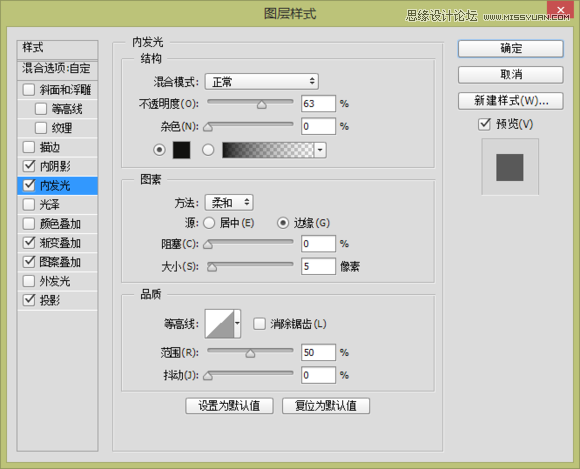Click the 不透明度 value field showing 63
580x469 pixels.
pyautogui.click(x=318, y=104)
